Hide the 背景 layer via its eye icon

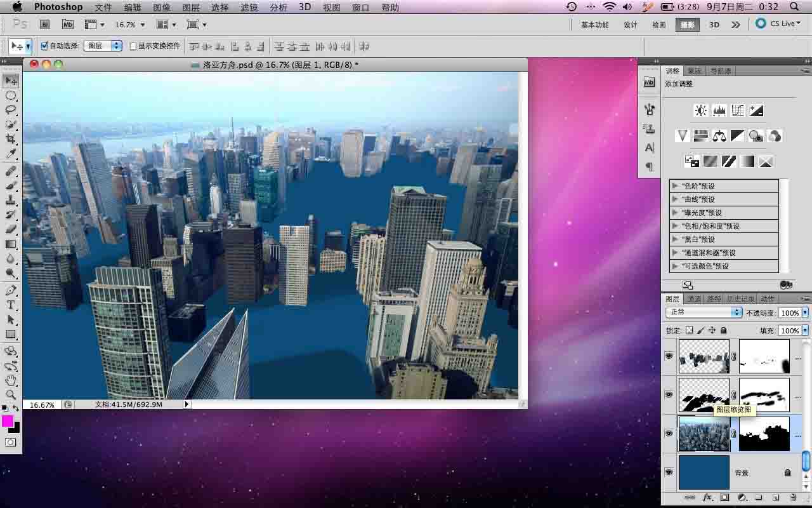(669, 472)
